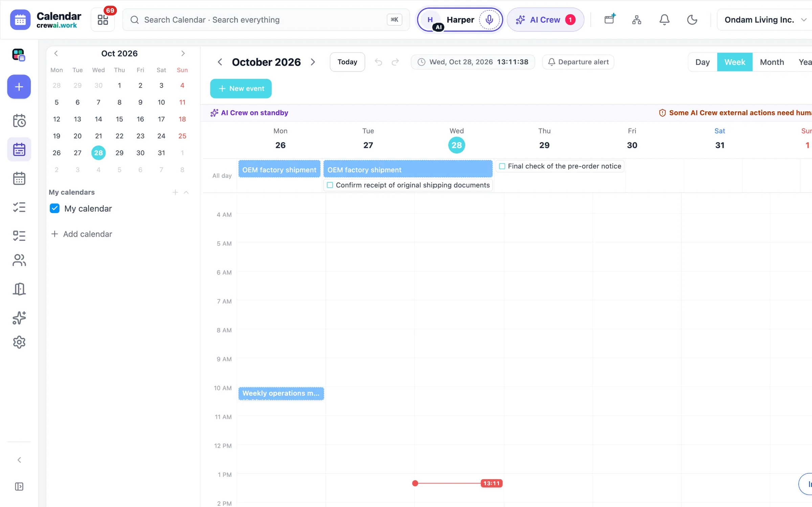Click the calendar sparkle icon in header
The width and height of the screenshot is (812, 507).
pyautogui.click(x=609, y=19)
